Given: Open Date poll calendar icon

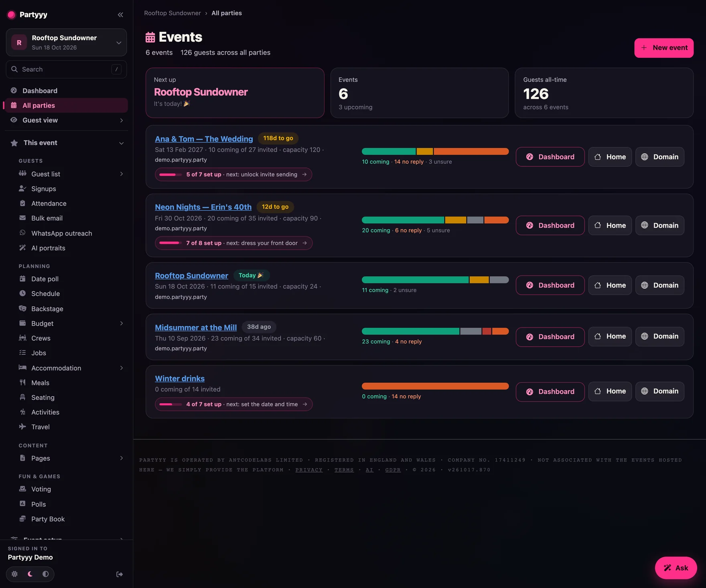Looking at the screenshot, I should click(22, 279).
